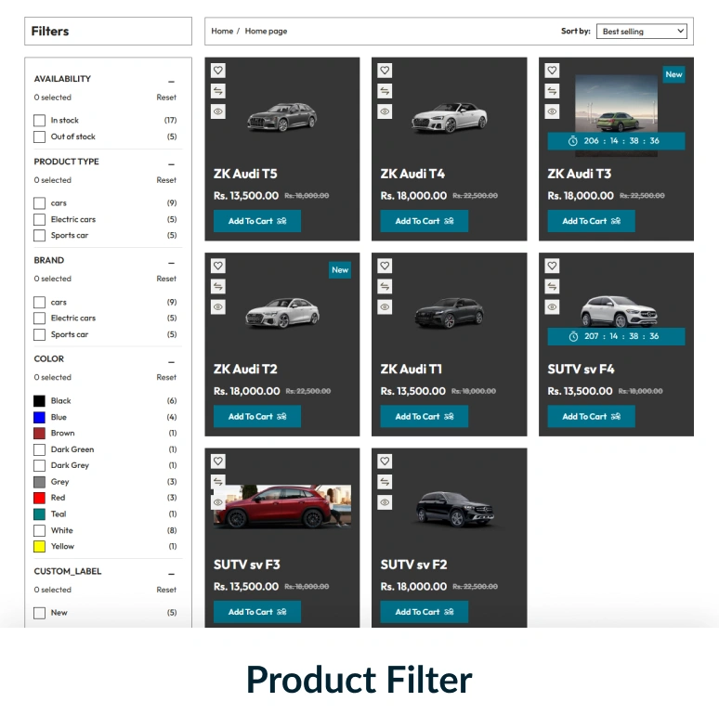Open the Sort by Best selling dropdown
Viewport: 719px width, 728px height.
(x=641, y=32)
